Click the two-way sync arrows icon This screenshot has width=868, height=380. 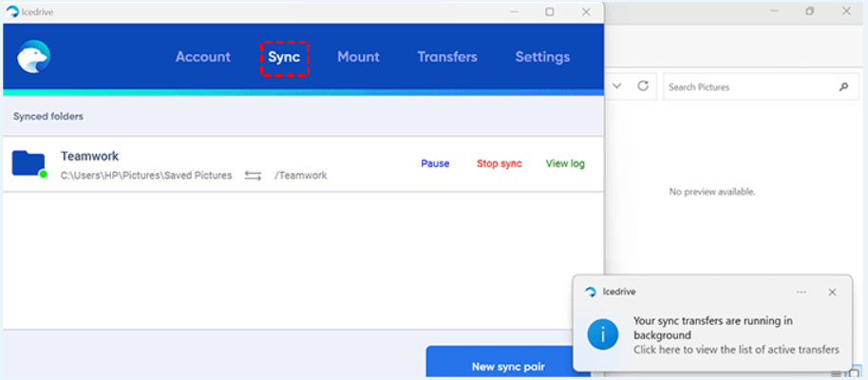(x=253, y=176)
